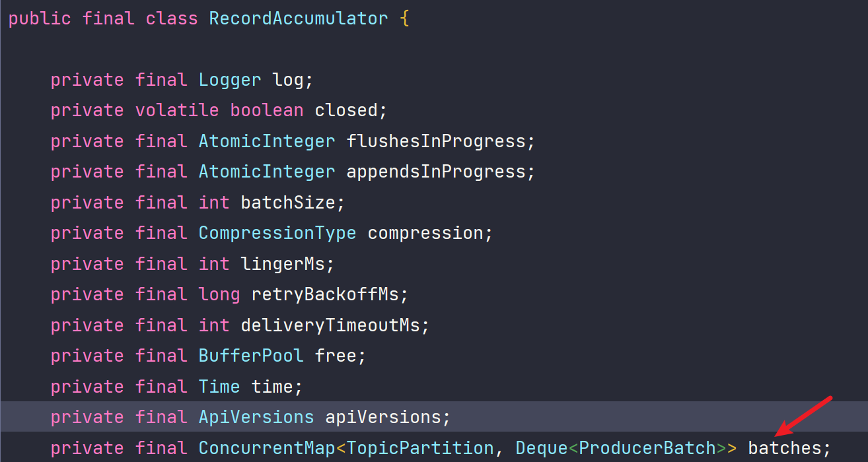Screen dimensions: 868x462
Task: Click the ApiVersions type name
Action: click(256, 417)
